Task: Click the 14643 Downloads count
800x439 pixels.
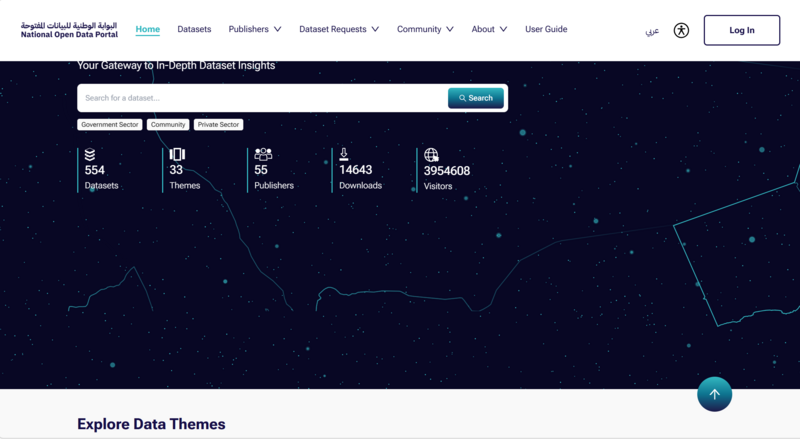Action: click(356, 170)
